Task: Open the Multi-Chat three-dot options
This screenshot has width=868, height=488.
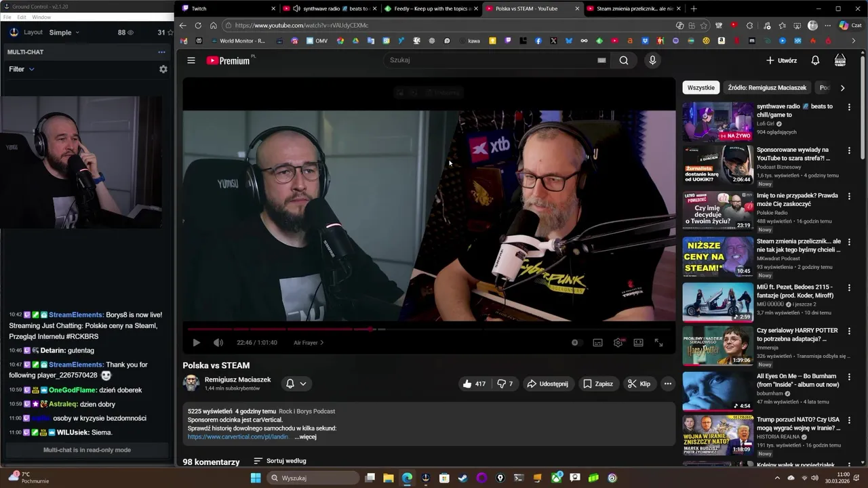Action: point(161,52)
